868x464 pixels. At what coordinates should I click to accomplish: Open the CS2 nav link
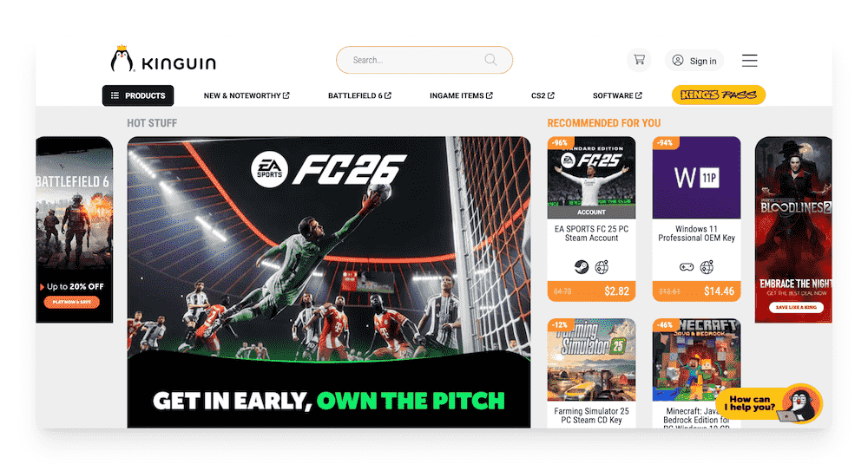(x=542, y=95)
